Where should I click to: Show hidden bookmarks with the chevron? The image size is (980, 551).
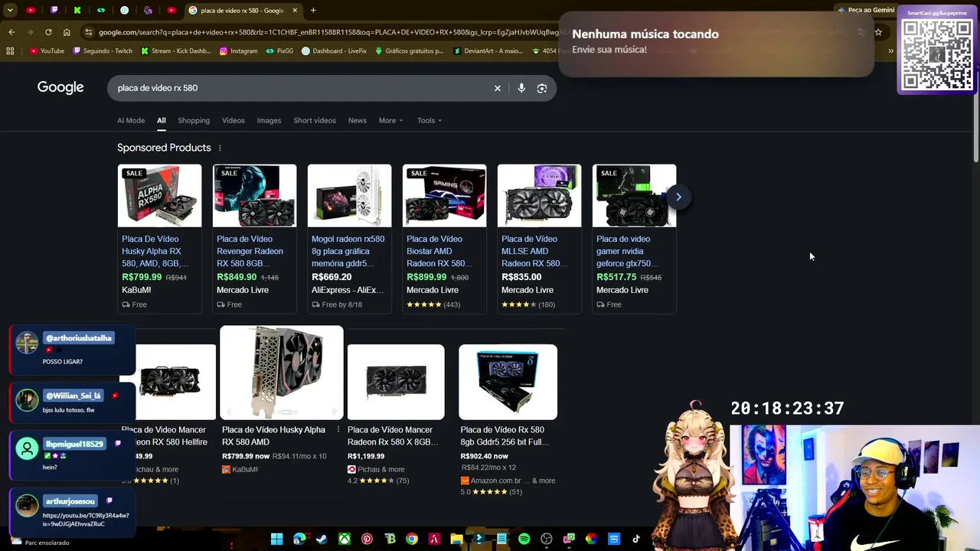[x=890, y=51]
